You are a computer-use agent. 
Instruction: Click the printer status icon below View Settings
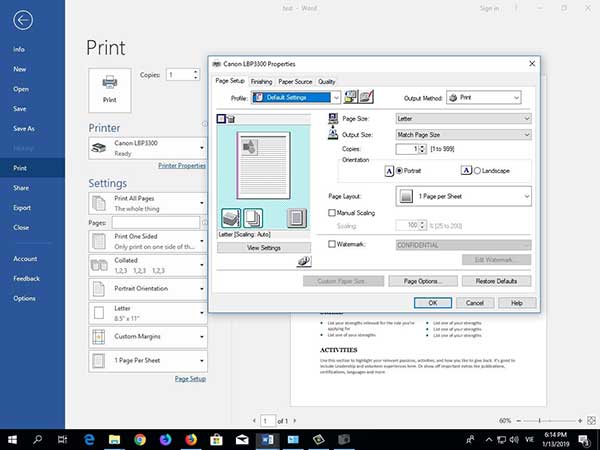[x=304, y=261]
